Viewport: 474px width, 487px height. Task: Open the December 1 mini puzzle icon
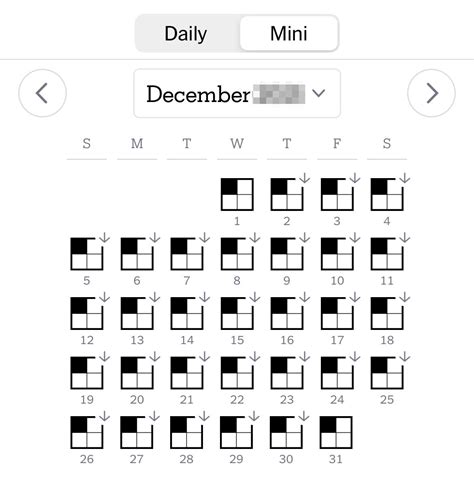click(237, 194)
